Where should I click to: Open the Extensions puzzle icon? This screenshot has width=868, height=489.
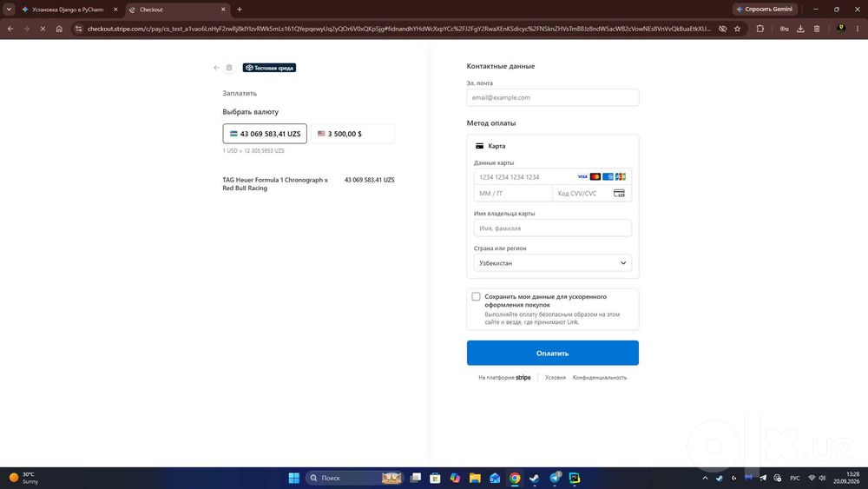[x=760, y=29]
